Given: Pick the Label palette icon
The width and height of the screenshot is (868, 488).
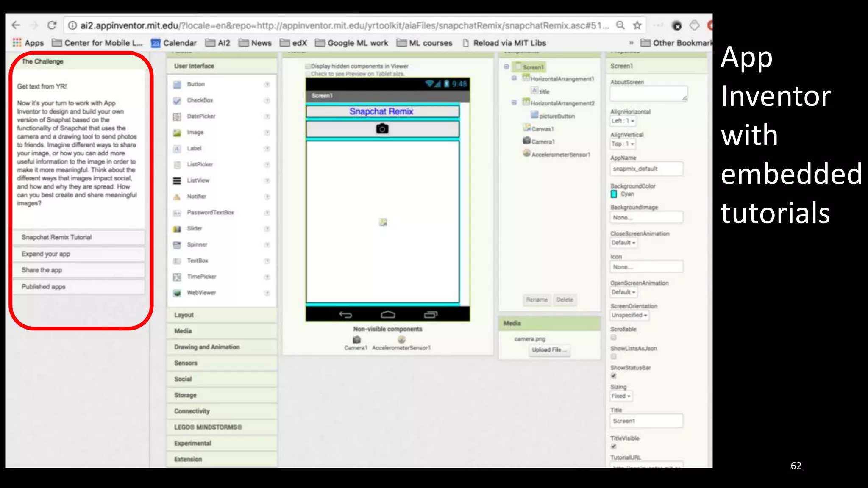Looking at the screenshot, I should [x=177, y=149].
